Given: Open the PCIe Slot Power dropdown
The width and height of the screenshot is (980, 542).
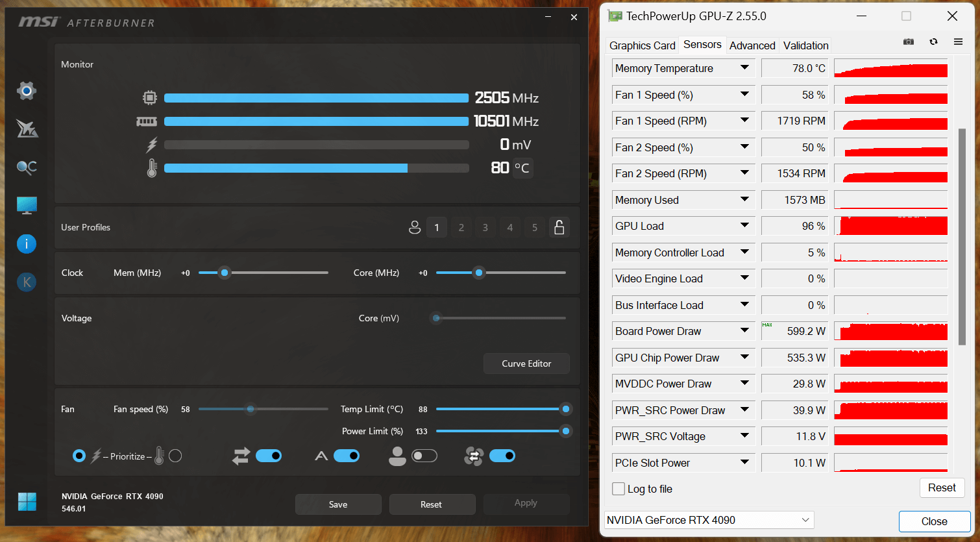Looking at the screenshot, I should point(745,462).
